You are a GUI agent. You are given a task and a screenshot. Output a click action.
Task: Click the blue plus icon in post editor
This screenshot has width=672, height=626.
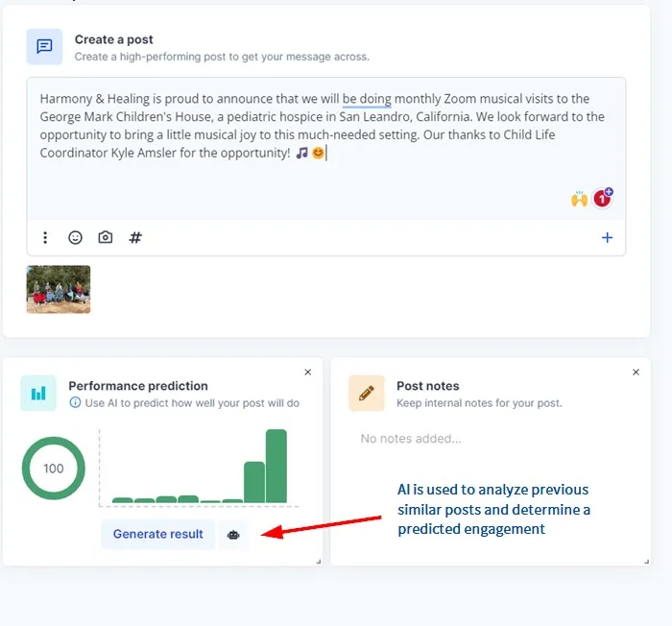[607, 237]
